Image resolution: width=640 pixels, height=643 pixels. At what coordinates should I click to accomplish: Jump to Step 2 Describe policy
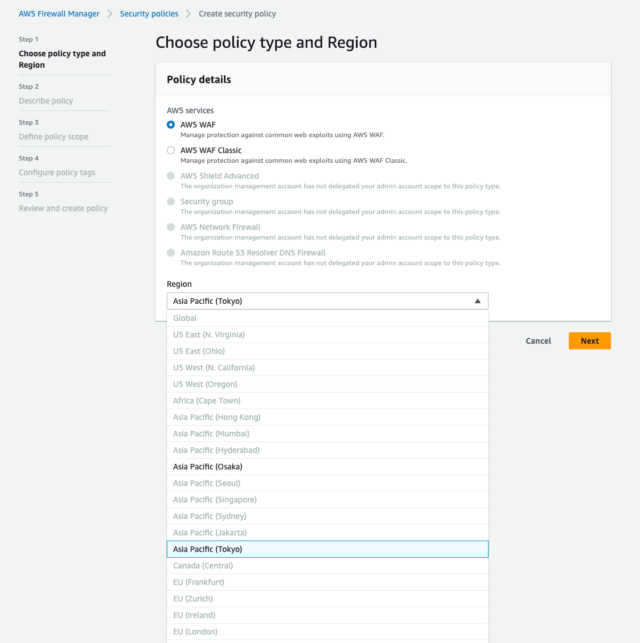coord(46,101)
